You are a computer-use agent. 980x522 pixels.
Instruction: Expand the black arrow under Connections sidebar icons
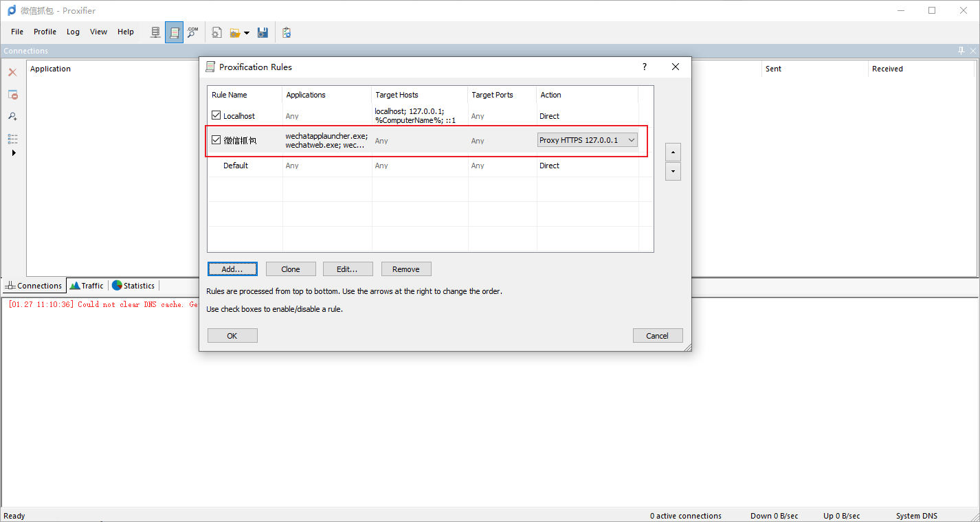[x=14, y=152]
